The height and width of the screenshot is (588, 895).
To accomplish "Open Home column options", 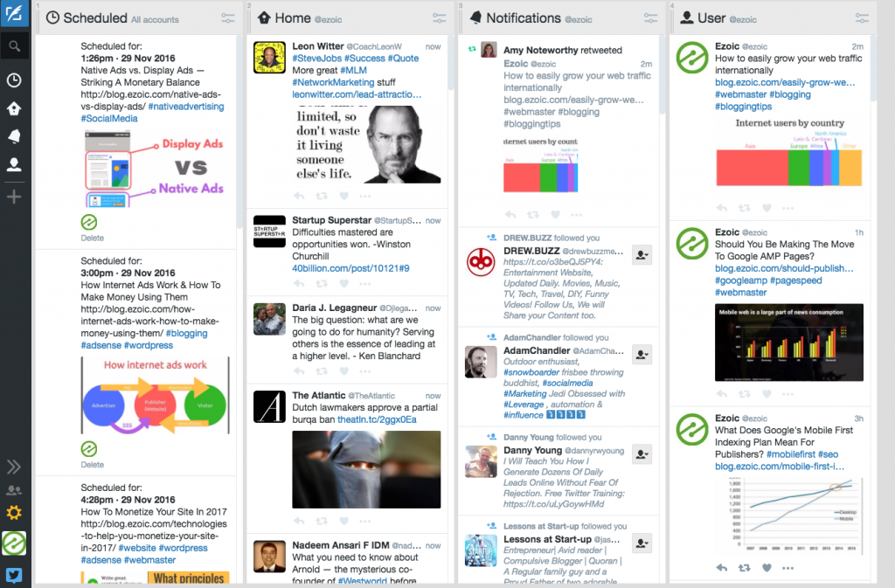I will click(x=439, y=18).
